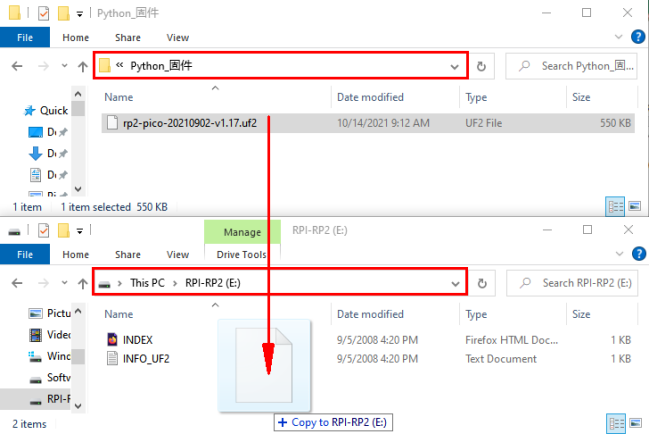Click navigation pane scroll down arrow in RPI-RP2 window
650x434 pixels.
[78, 406]
